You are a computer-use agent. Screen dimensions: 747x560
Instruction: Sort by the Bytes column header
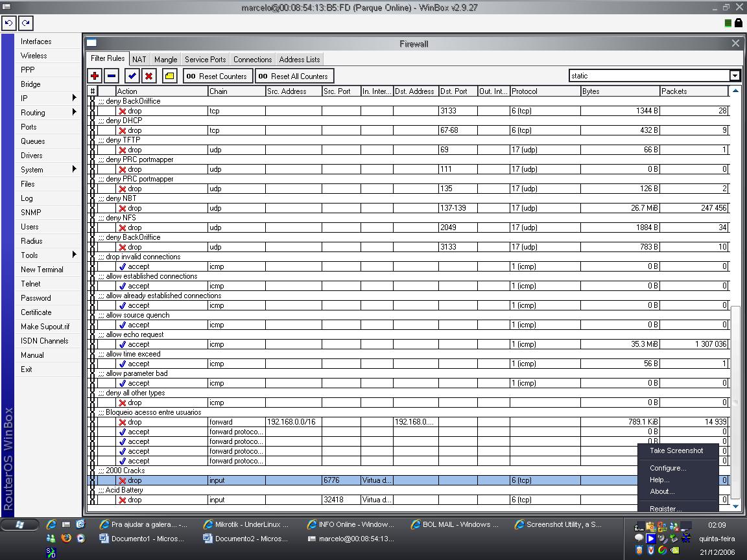tap(620, 91)
